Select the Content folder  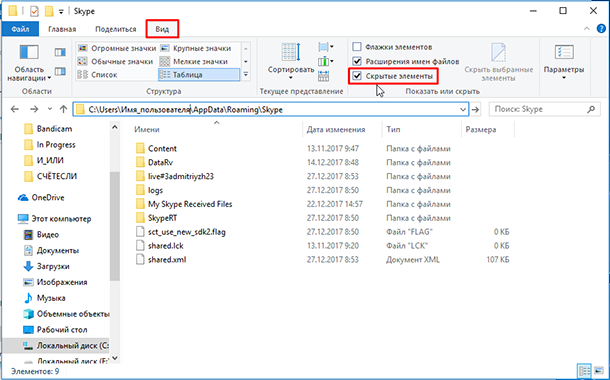click(162, 149)
